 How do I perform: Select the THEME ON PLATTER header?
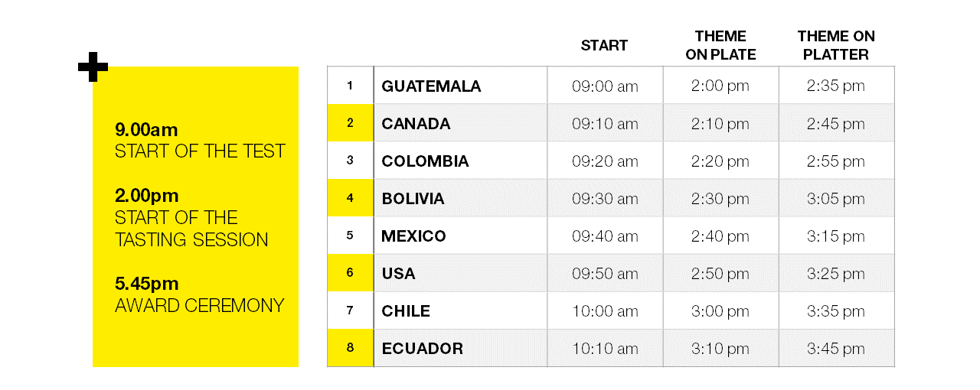[836, 45]
